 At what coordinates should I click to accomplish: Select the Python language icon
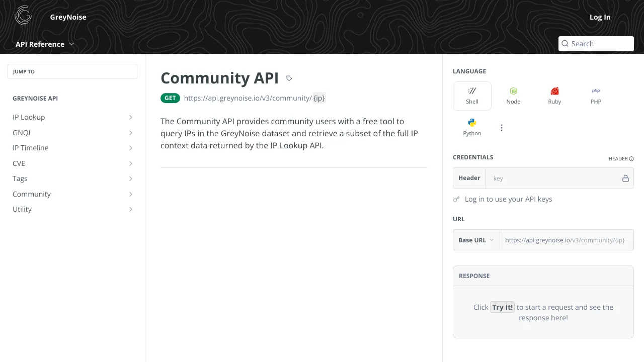coord(472,123)
